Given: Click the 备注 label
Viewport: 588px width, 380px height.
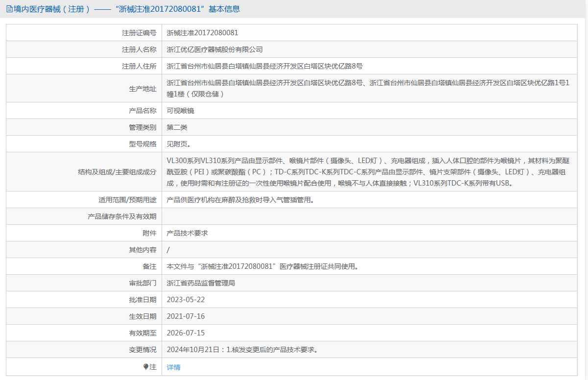Looking at the screenshot, I should (x=150, y=266).
